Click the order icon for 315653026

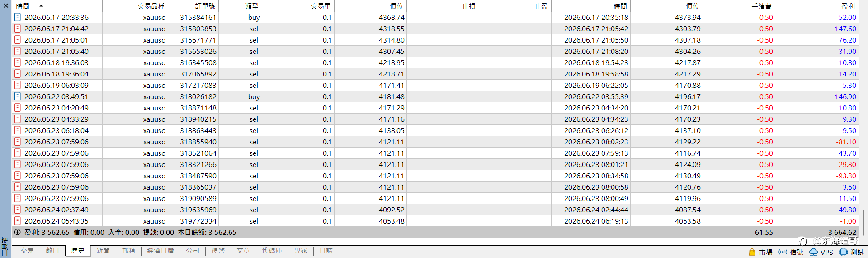coord(17,51)
